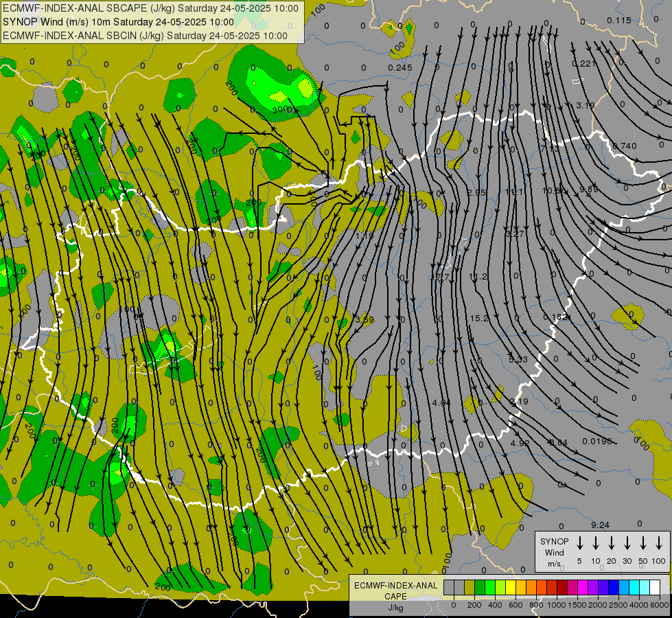Click the 100 m/s wind arrow in legend
Image resolution: width=672 pixels, height=618 pixels.
click(x=659, y=543)
